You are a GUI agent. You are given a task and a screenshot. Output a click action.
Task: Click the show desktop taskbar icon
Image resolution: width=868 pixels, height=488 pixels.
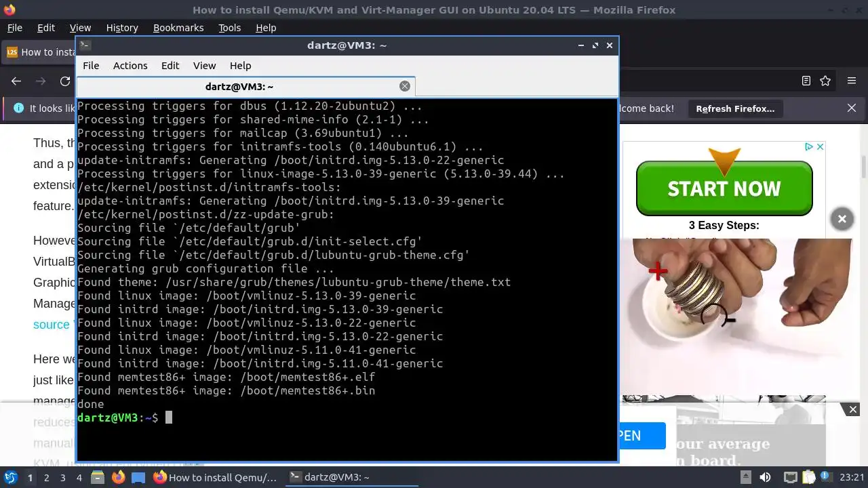[138, 477]
